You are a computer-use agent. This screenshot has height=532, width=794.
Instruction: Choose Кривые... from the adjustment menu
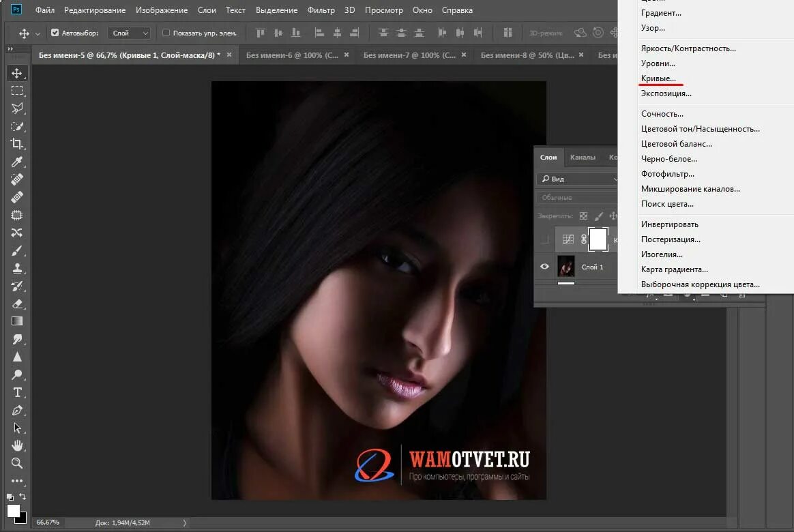[x=658, y=78]
